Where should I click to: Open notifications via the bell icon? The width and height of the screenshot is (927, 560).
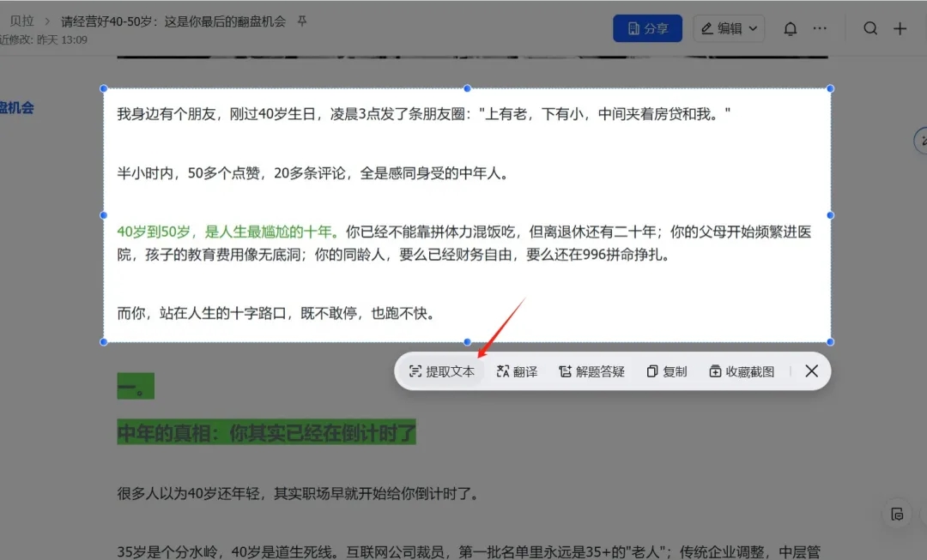(790, 27)
